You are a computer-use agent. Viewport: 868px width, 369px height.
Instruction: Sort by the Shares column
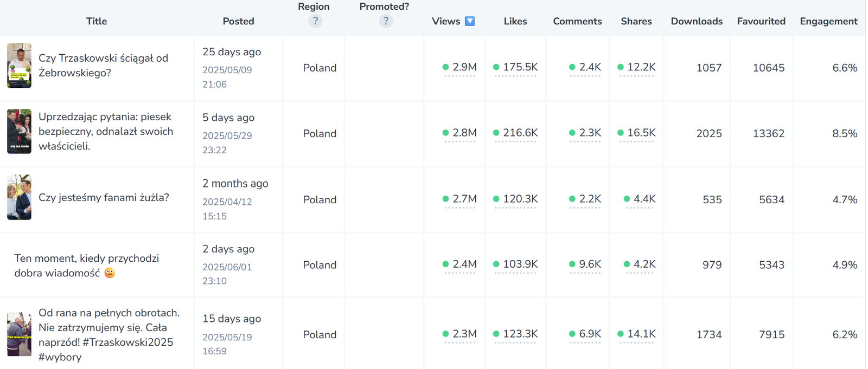(x=636, y=21)
